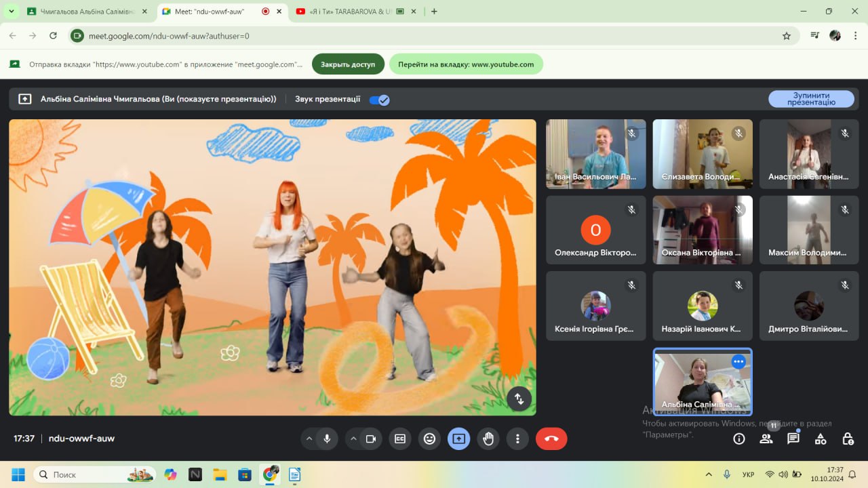Open a new browser tab
868x488 pixels.
(434, 12)
